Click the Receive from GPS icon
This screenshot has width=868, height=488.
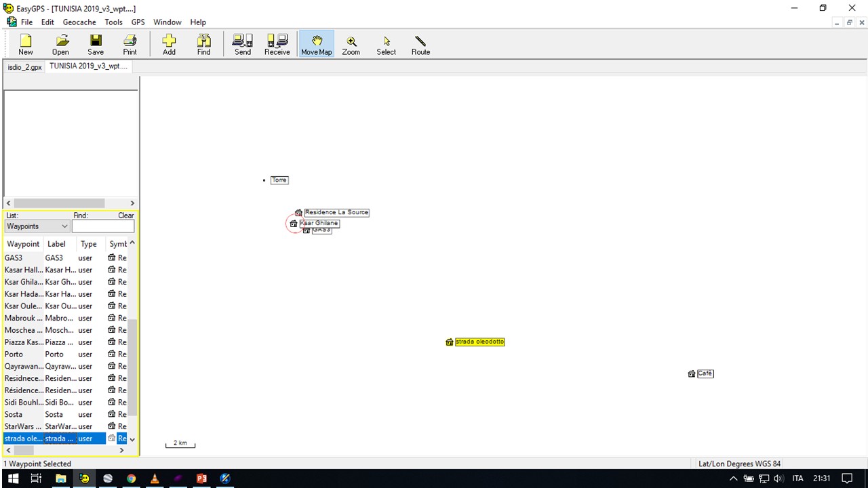[x=277, y=43]
